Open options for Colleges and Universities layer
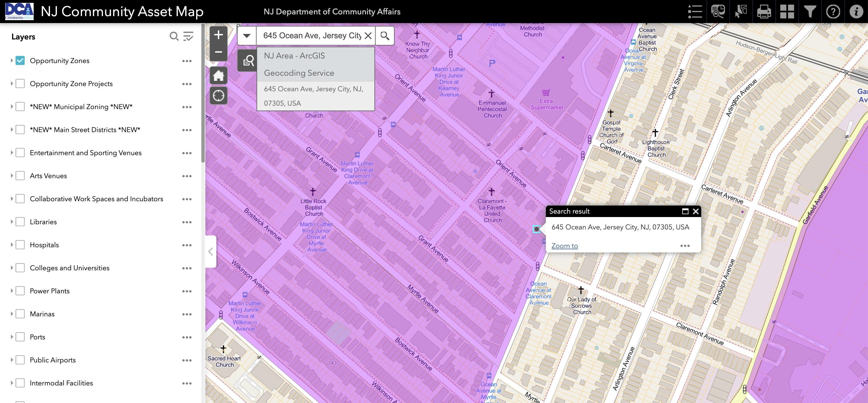 tap(187, 269)
